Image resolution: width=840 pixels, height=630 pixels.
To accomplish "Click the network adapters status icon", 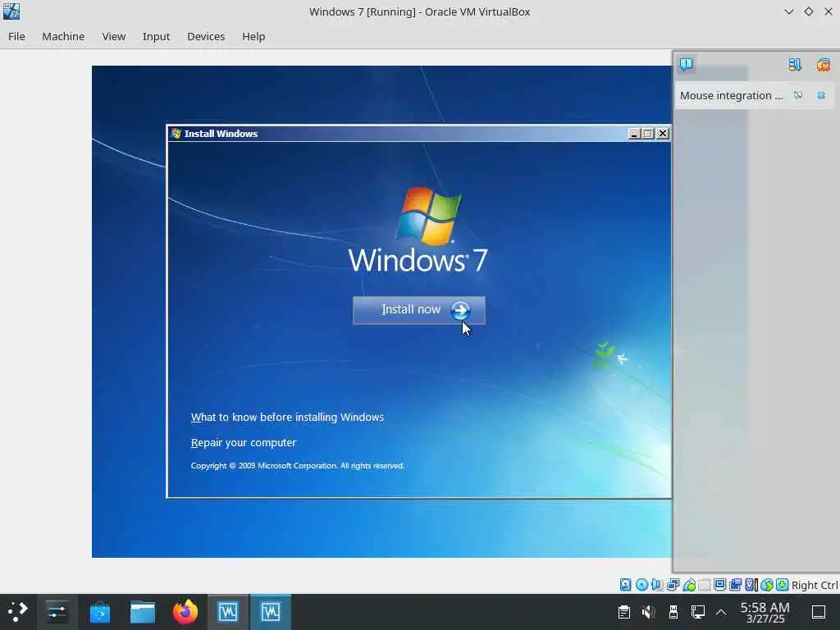I will coord(673,584).
